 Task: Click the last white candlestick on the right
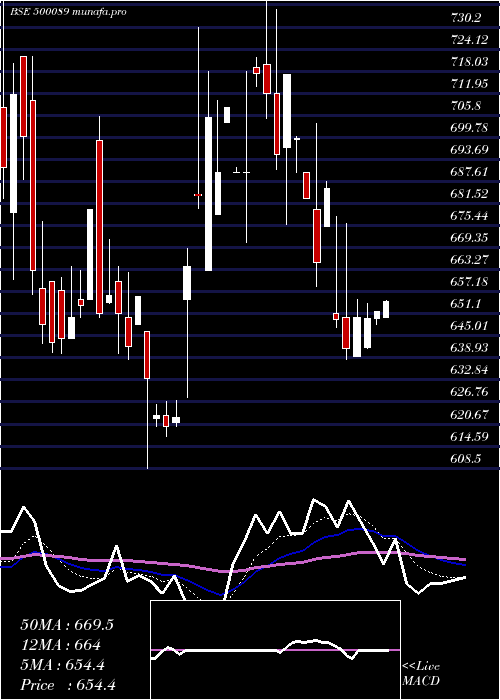point(386,309)
